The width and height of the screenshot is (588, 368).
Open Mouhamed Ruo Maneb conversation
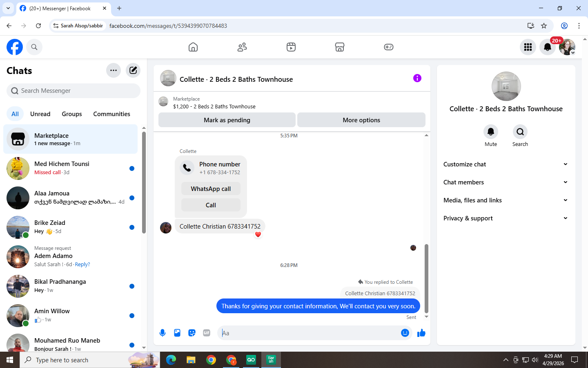click(x=70, y=343)
